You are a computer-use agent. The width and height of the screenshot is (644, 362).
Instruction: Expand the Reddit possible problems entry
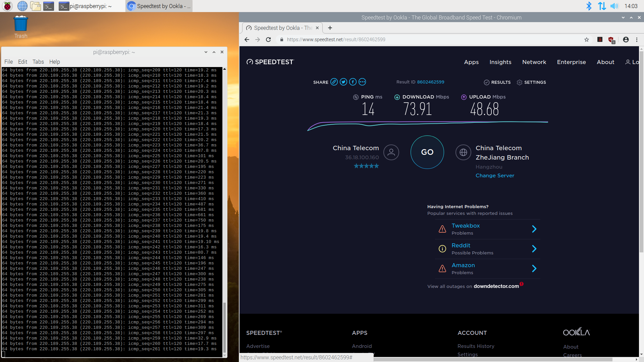(487, 249)
